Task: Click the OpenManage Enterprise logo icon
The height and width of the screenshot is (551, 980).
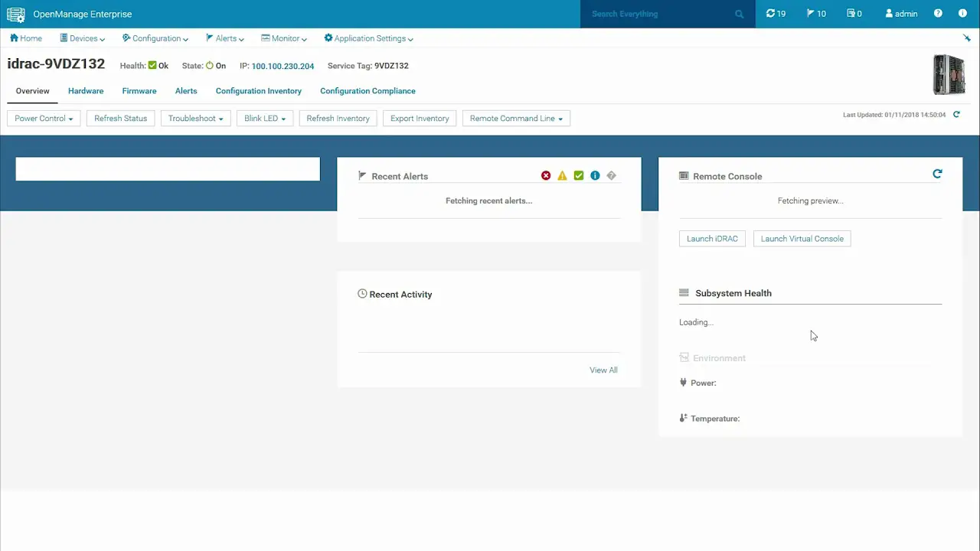Action: (x=15, y=14)
